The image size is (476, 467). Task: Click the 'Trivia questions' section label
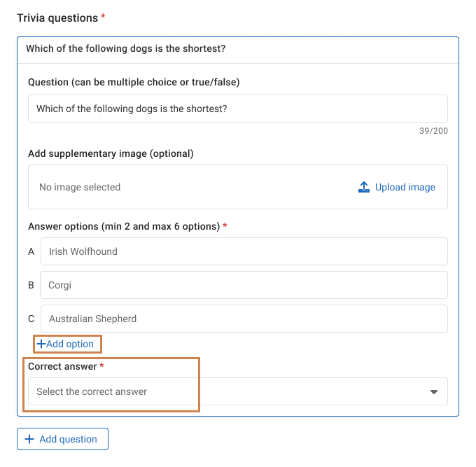[57, 18]
